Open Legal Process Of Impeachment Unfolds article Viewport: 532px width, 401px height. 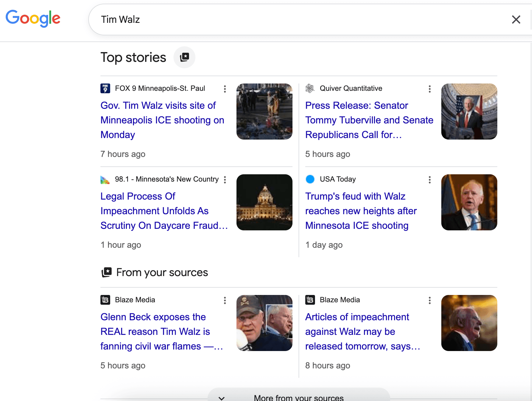164,211
